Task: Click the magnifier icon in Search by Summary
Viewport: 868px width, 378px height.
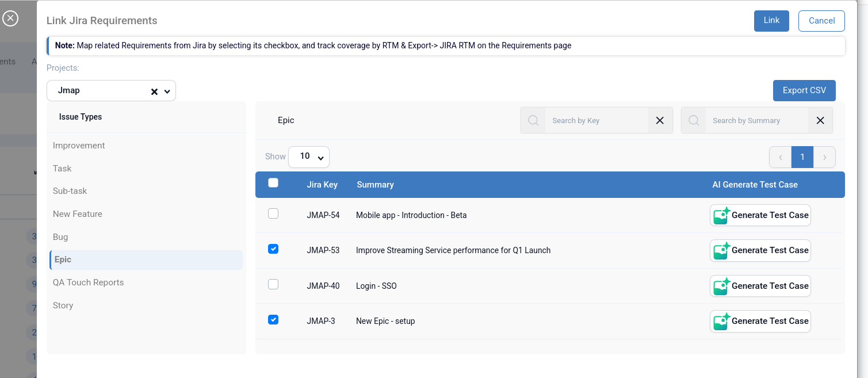Action: [694, 121]
